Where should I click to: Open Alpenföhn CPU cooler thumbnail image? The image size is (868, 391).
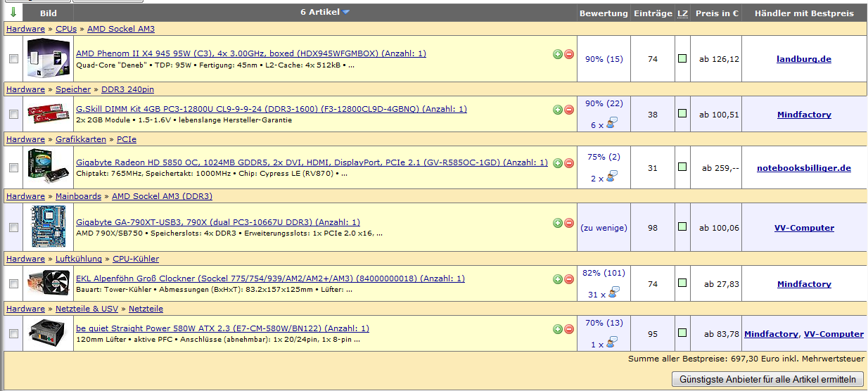49,283
